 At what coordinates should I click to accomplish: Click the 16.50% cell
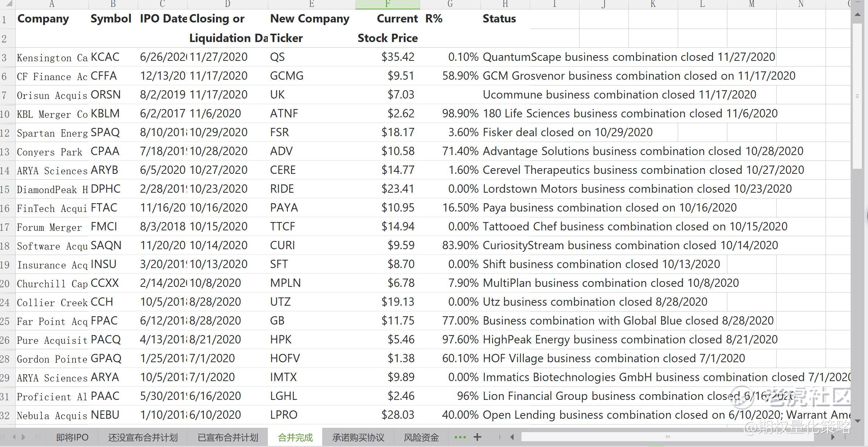(x=450, y=208)
